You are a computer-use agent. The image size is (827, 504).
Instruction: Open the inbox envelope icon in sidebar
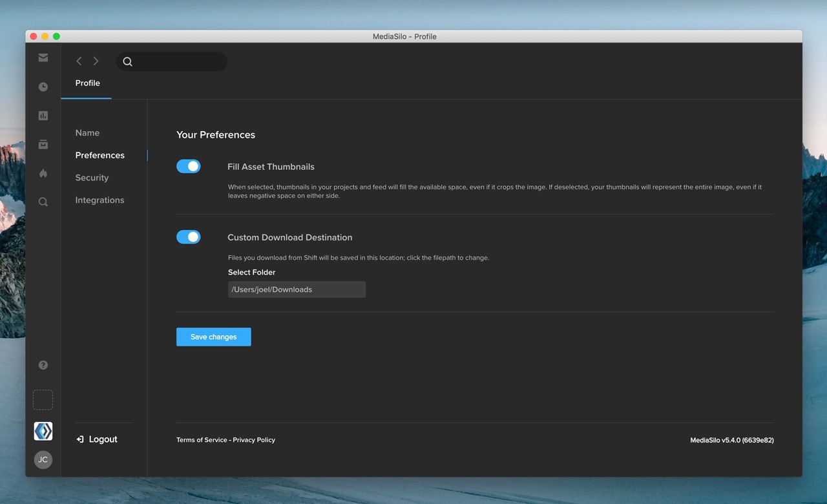tap(43, 58)
